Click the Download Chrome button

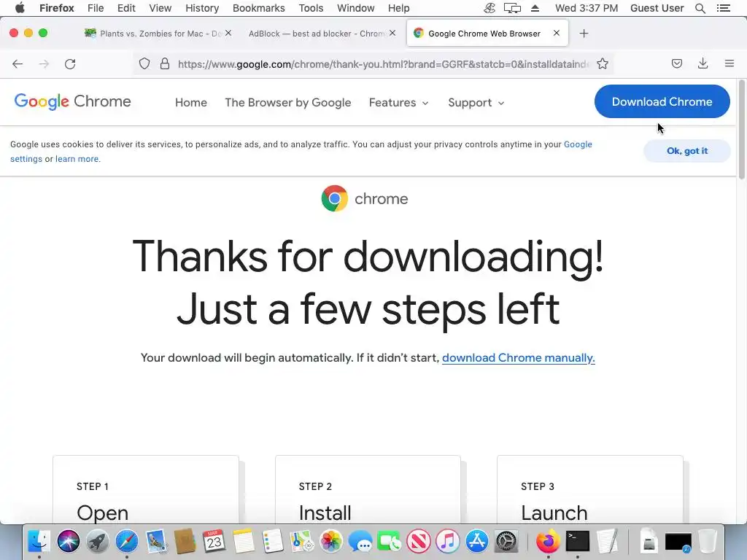[662, 101]
